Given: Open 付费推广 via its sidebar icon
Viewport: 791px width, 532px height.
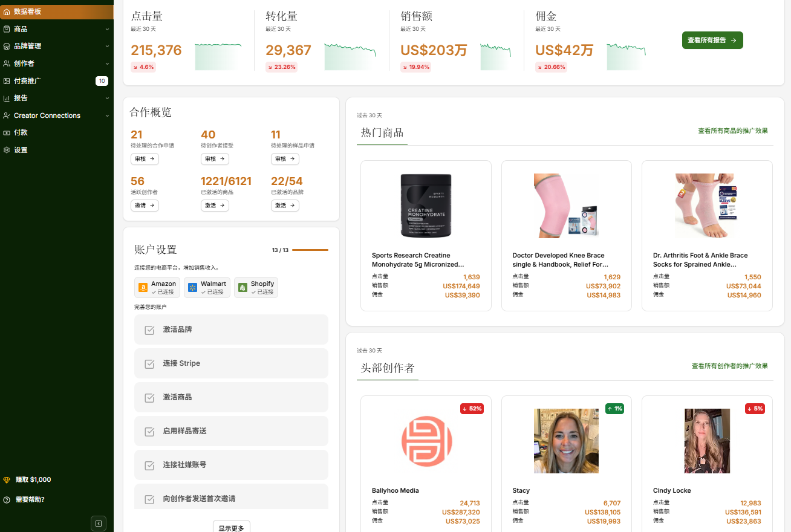Looking at the screenshot, I should (7, 81).
